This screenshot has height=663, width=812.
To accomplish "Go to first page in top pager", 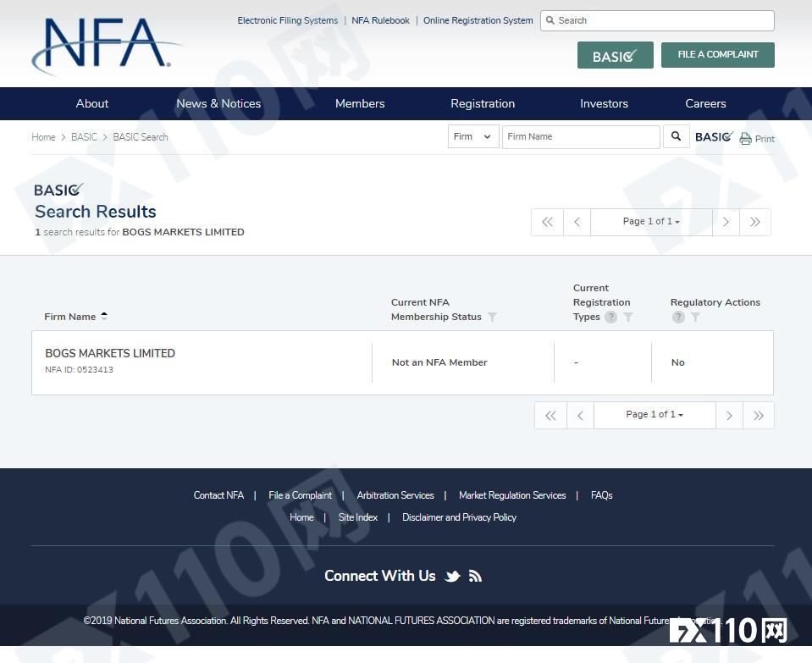I will [x=547, y=222].
